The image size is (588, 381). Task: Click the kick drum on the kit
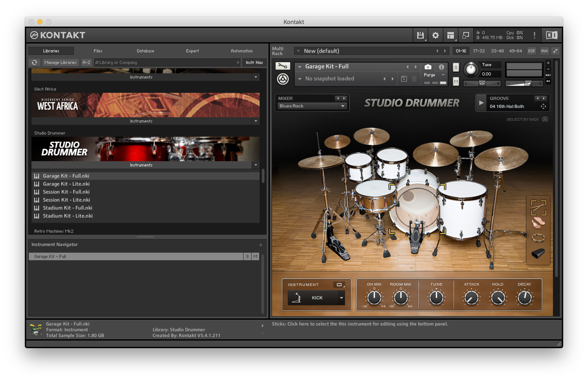[417, 208]
